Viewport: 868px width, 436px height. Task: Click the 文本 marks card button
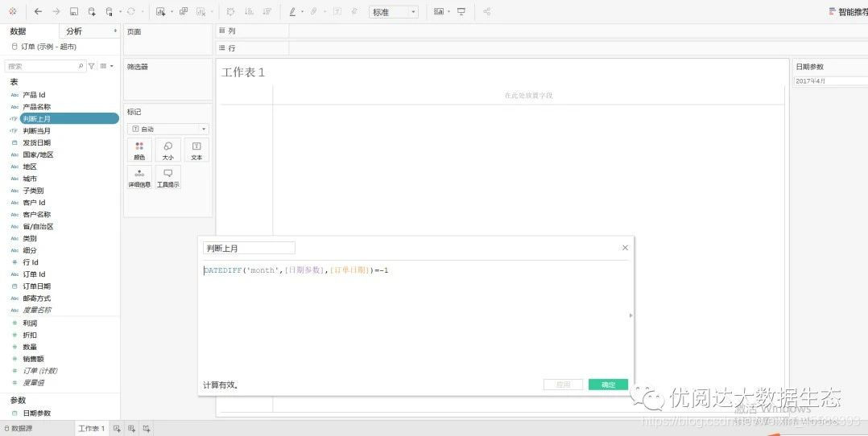[196, 150]
